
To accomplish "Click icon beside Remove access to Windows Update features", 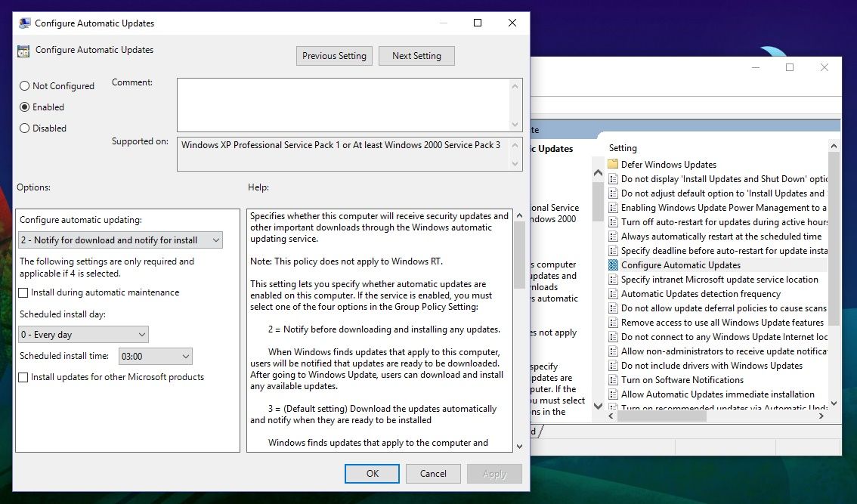I will 613,323.
